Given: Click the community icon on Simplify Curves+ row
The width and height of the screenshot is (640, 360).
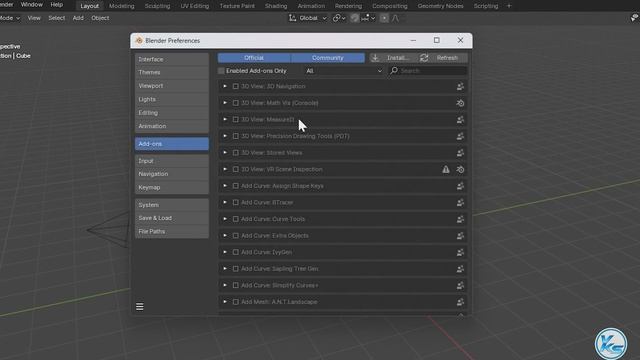Looking at the screenshot, I should 460,285.
